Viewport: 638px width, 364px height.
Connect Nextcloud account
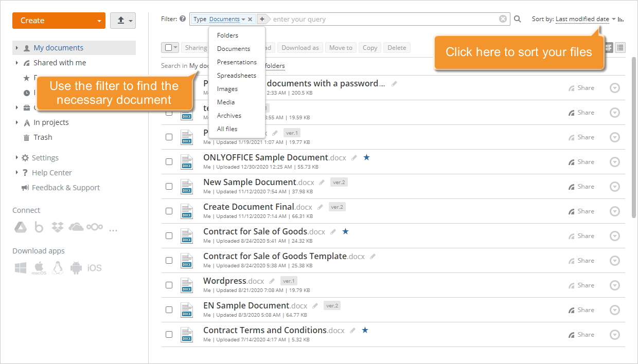95,227
